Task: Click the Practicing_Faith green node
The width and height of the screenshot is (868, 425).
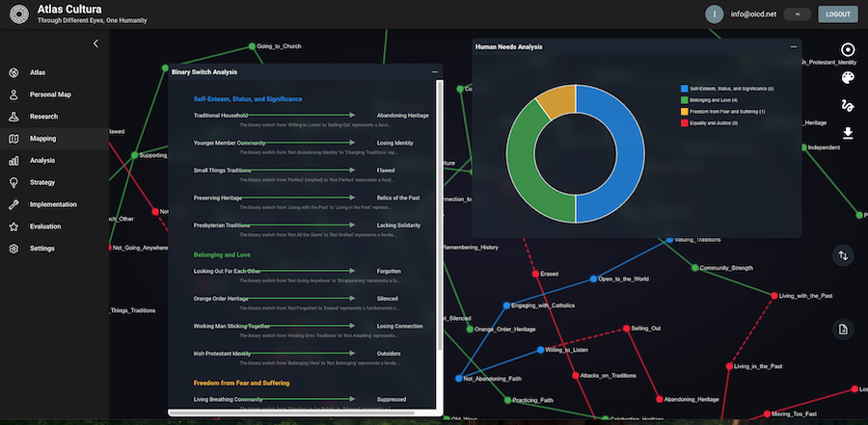Action: (x=507, y=400)
